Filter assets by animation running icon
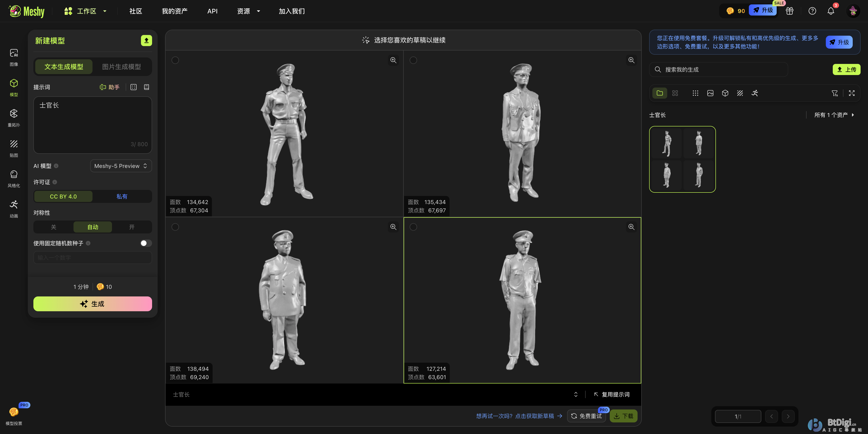This screenshot has height=434, width=868. pyautogui.click(x=755, y=93)
